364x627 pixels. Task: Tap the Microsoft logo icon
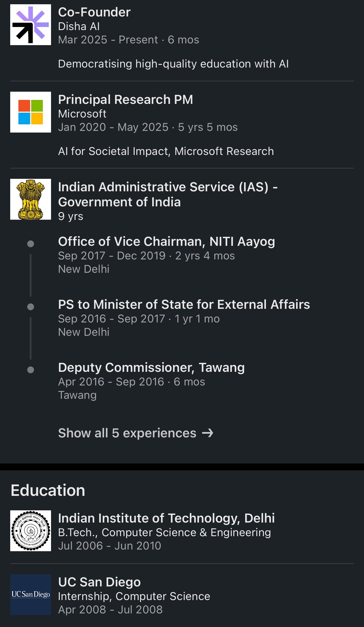31,112
